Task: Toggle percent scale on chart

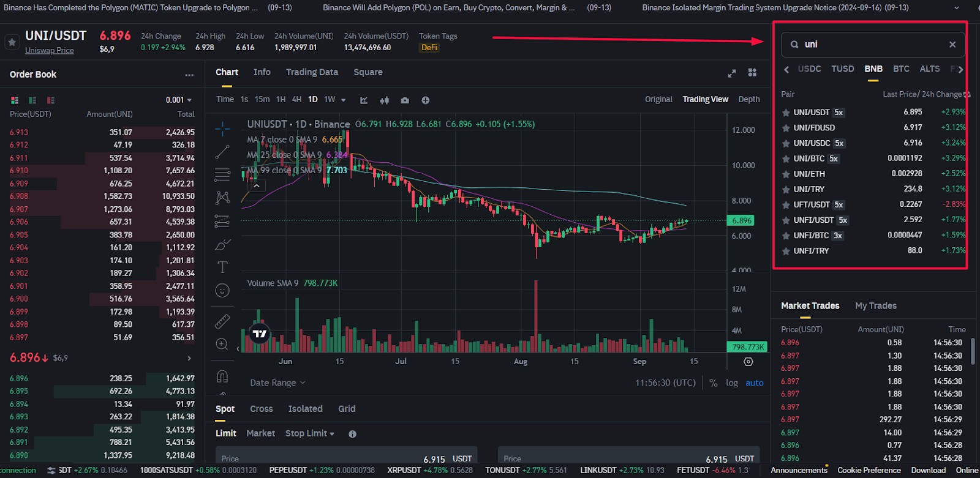Action: [x=714, y=383]
